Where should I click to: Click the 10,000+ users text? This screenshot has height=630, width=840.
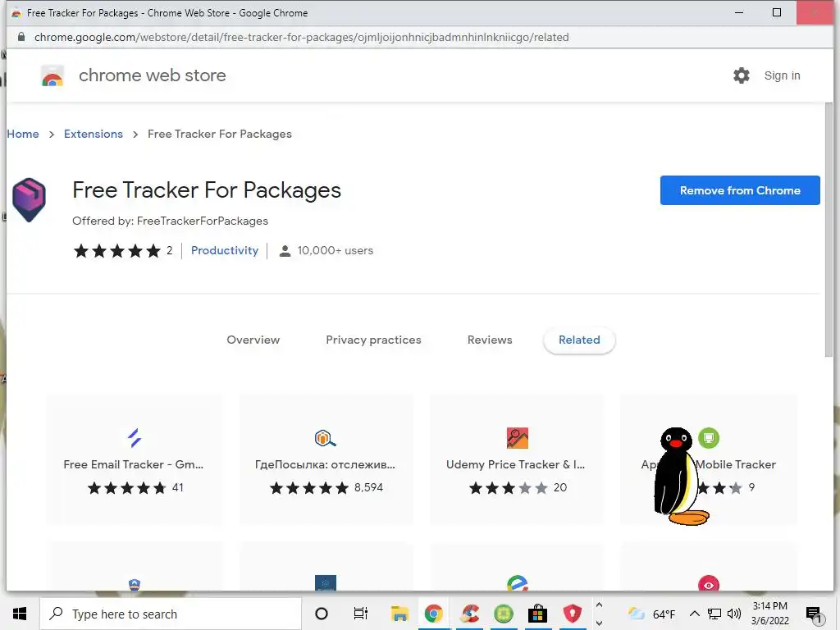click(x=336, y=250)
